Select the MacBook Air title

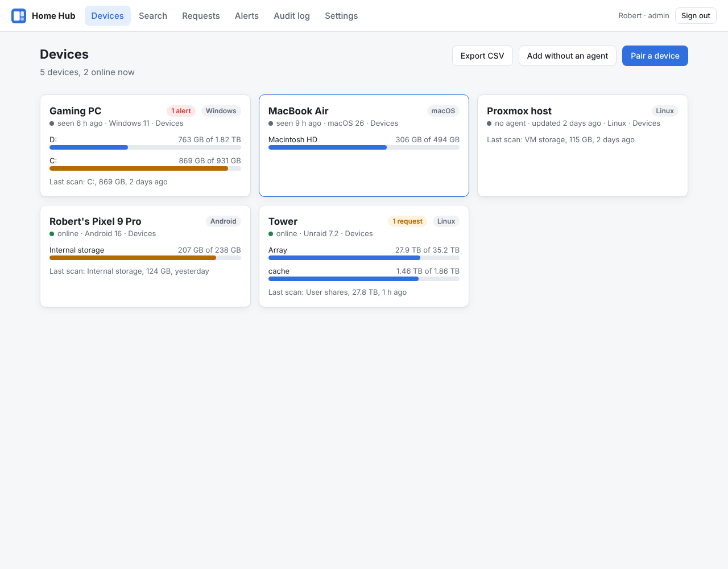tap(299, 111)
